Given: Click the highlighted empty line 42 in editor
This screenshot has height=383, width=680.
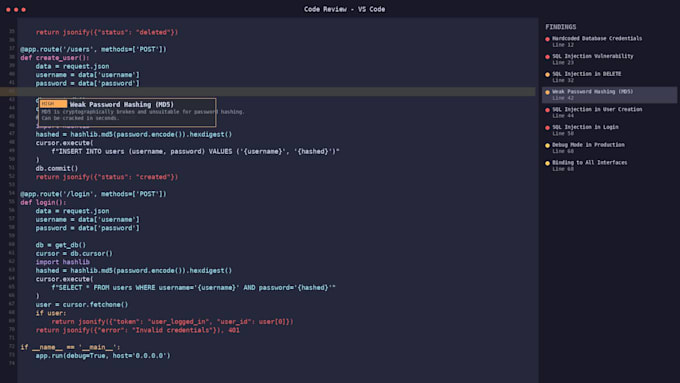Looking at the screenshot, I should click(x=268, y=92).
